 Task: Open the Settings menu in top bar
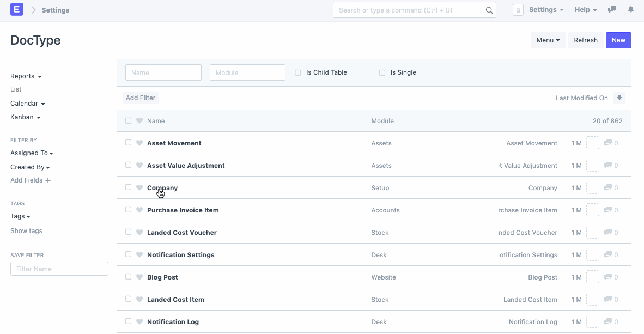tap(545, 9)
